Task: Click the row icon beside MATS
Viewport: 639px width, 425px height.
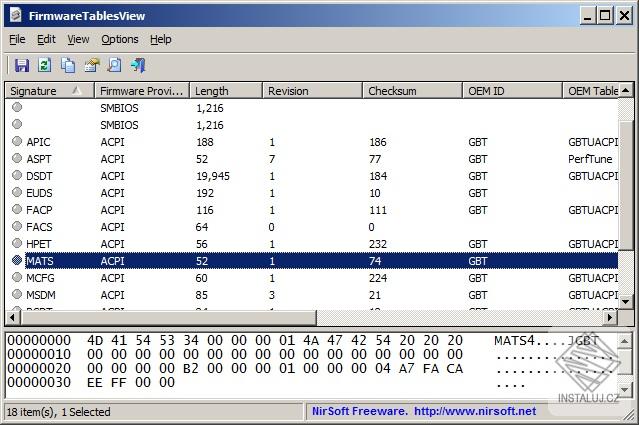Action: (17, 260)
